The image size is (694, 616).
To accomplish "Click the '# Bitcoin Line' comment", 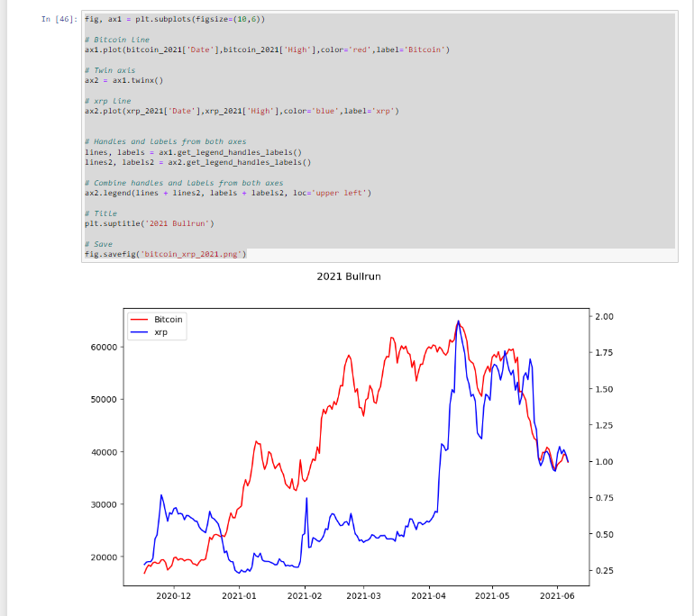I will [x=117, y=40].
